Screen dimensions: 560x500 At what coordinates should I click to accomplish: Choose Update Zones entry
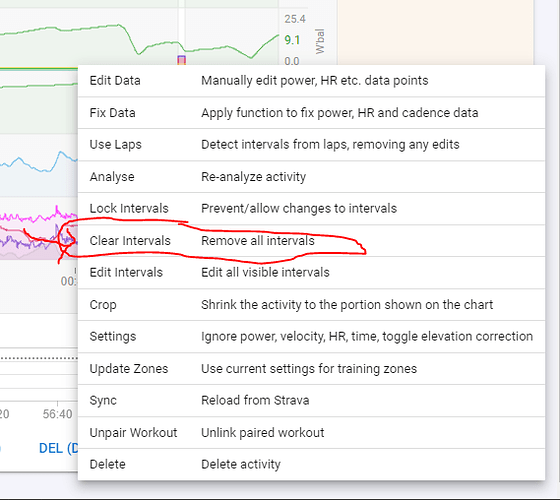tap(311, 369)
